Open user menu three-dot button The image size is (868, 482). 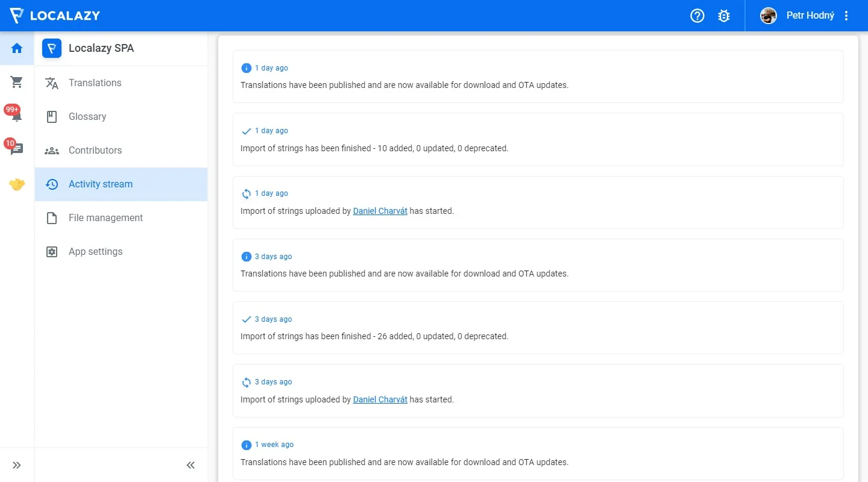846,16
